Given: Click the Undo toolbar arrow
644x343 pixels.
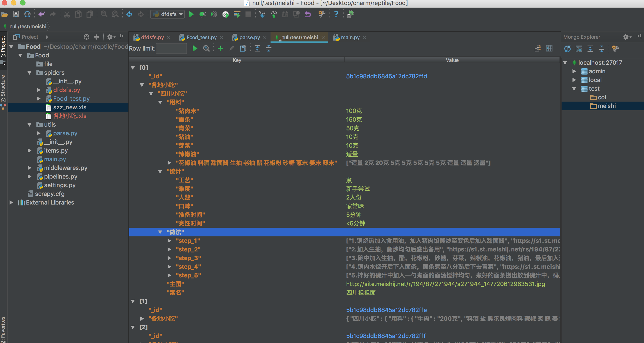Looking at the screenshot, I should click(41, 14).
